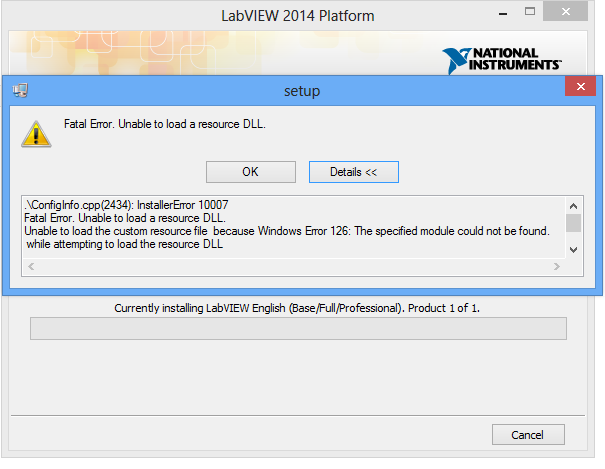Image resolution: width=605 pixels, height=469 pixels.
Task: Collapse details with Details << button
Action: 354,172
